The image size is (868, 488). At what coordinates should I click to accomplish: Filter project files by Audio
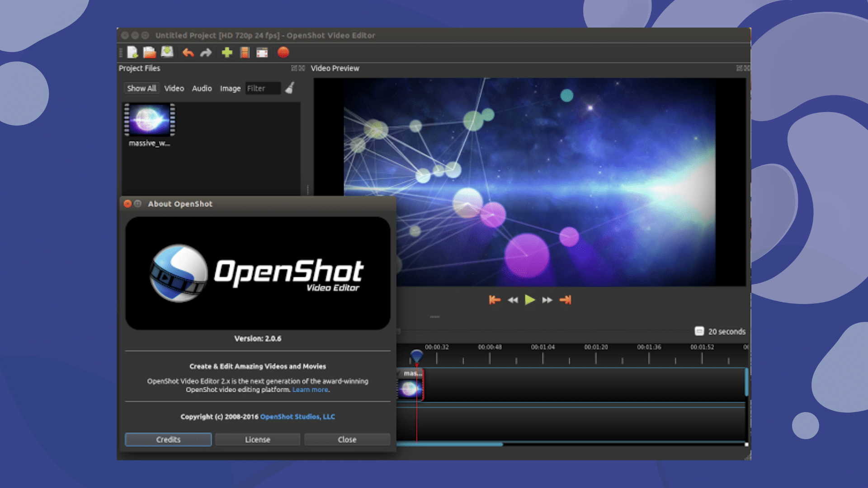click(x=202, y=88)
